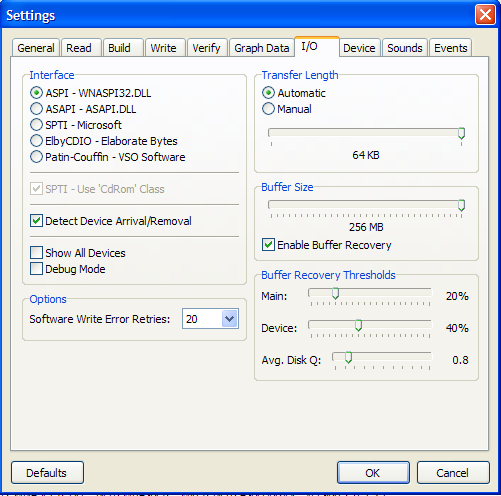Screen dimensions: 501x496
Task: Open Software Write Error Retries dropdown
Action: pos(229,319)
